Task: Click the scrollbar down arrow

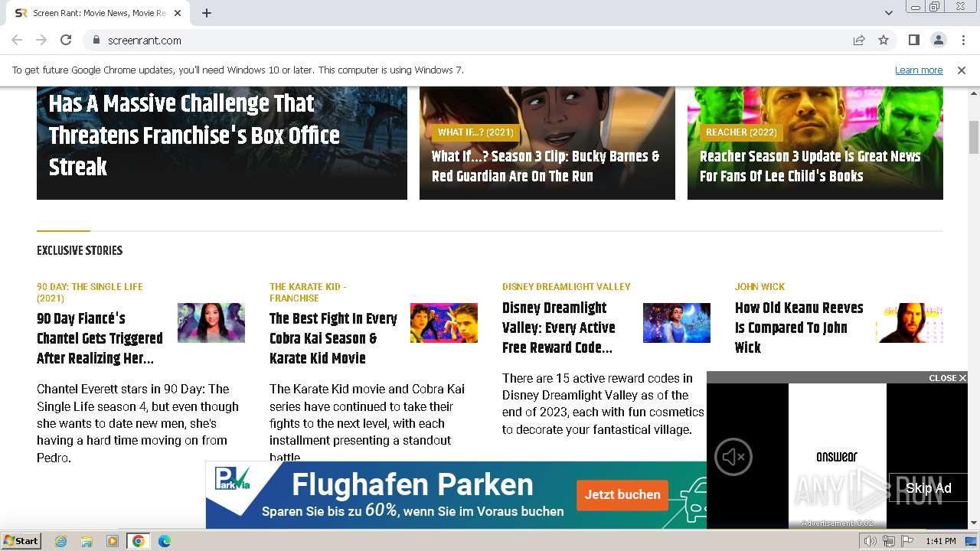Action: click(974, 523)
